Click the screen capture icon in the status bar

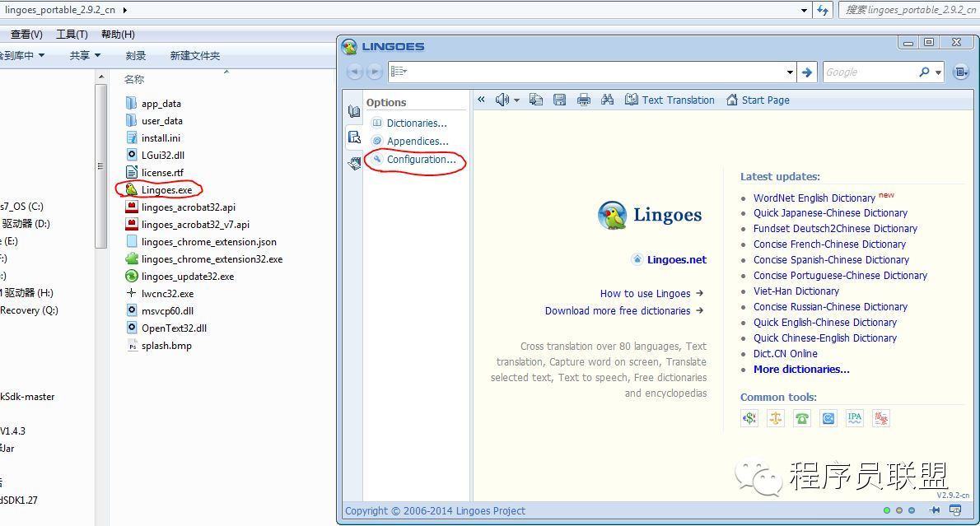coord(955,510)
